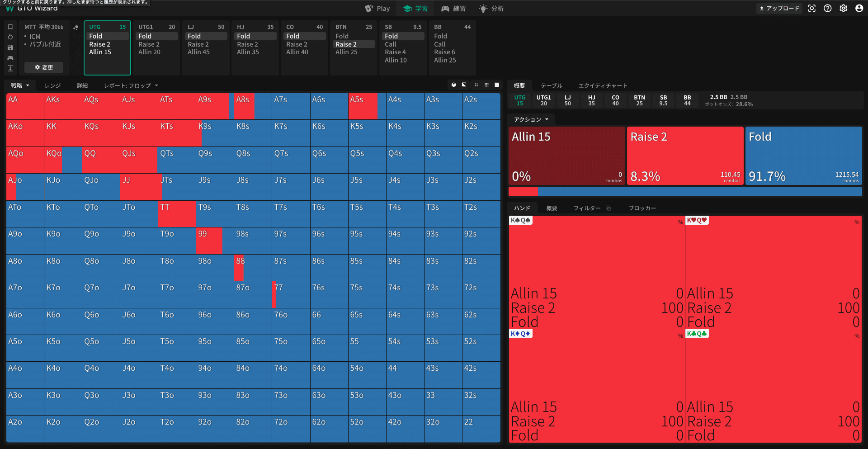Click the CO 40 position chip in overview
The width and height of the screenshot is (868, 449).
615,100
